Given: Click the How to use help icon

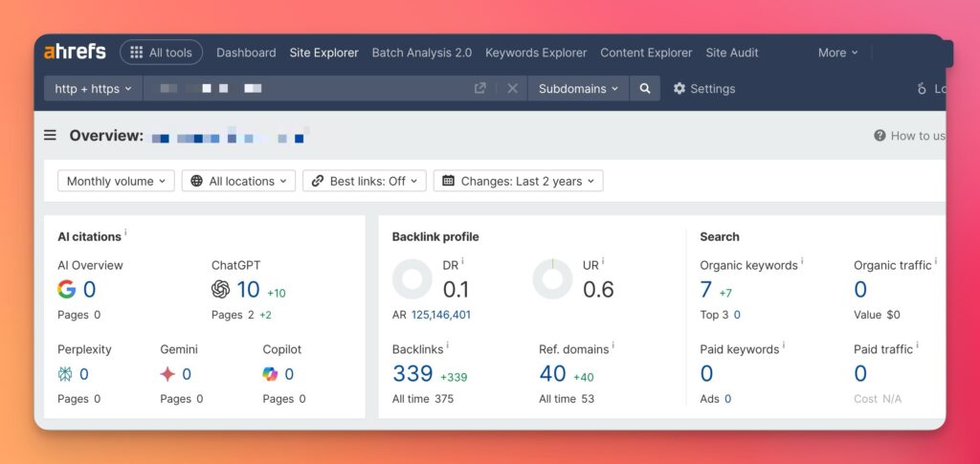Looking at the screenshot, I should click(880, 136).
